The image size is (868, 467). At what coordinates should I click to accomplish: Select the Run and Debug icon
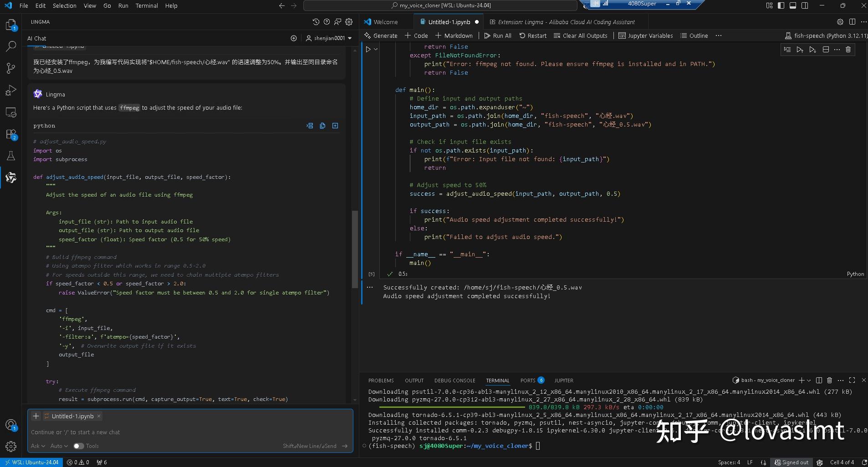[11, 90]
